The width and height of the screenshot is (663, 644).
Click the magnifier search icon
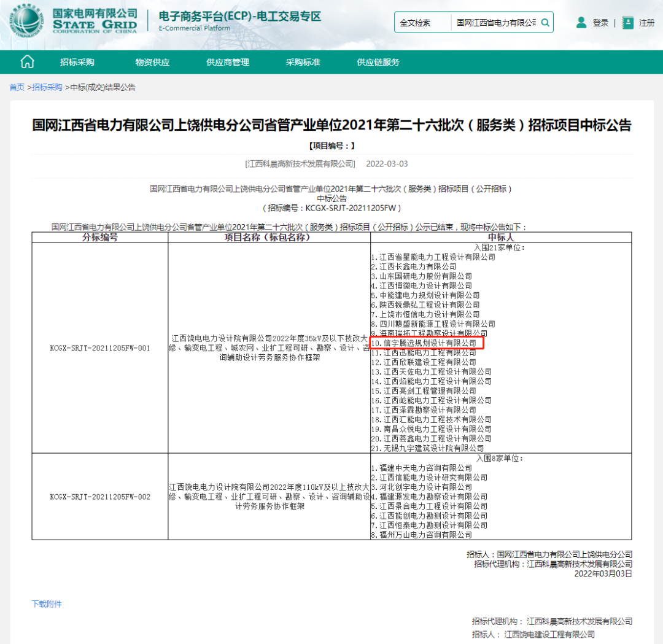pos(545,23)
